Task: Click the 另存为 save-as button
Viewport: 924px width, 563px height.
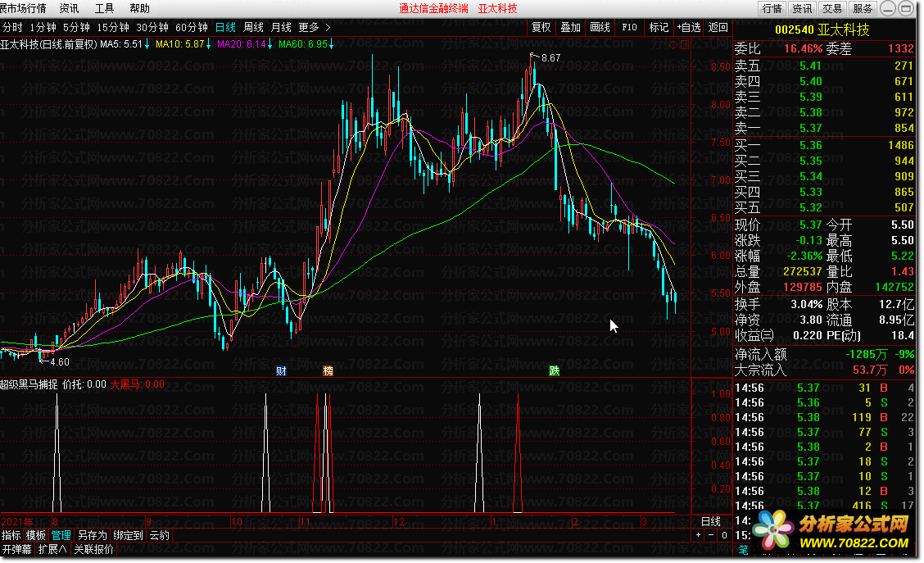Action: point(93,535)
